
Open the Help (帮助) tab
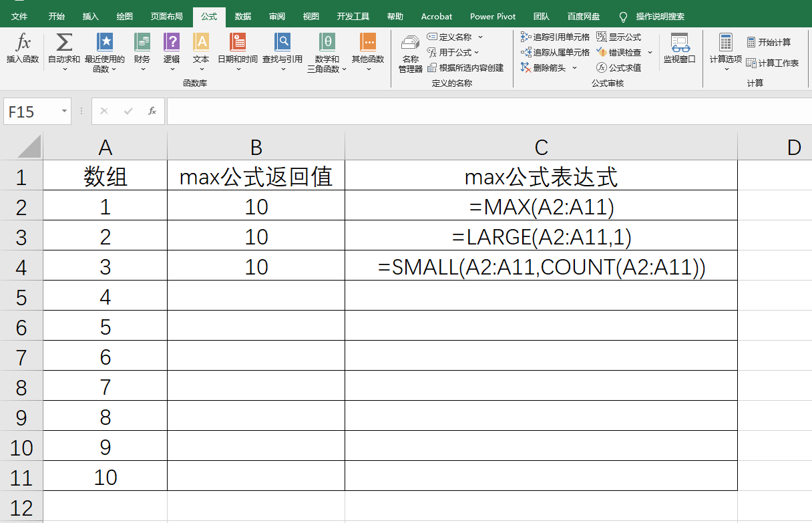point(395,17)
